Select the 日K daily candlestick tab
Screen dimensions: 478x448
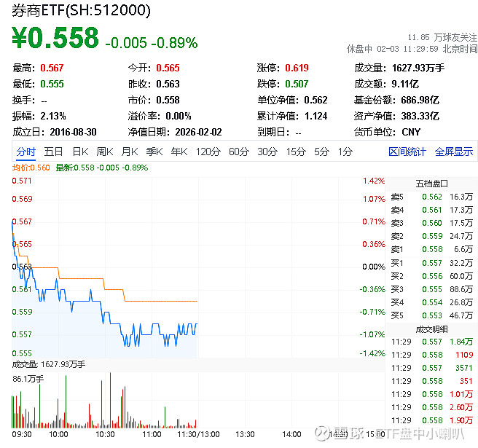point(80,152)
